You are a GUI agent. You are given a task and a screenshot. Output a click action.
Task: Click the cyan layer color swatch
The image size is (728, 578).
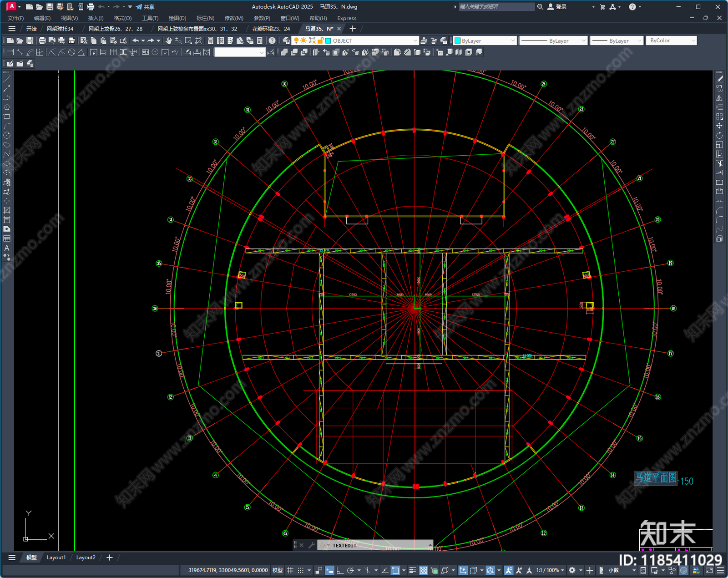328,41
